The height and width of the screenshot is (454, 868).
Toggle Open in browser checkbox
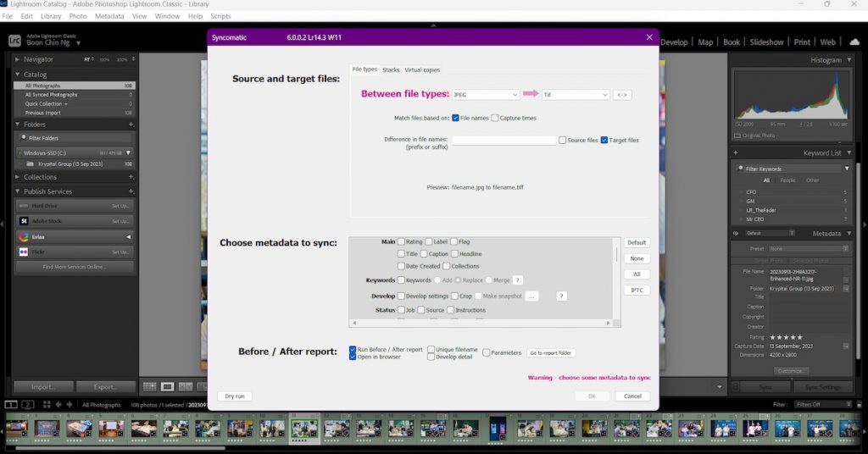pos(353,357)
